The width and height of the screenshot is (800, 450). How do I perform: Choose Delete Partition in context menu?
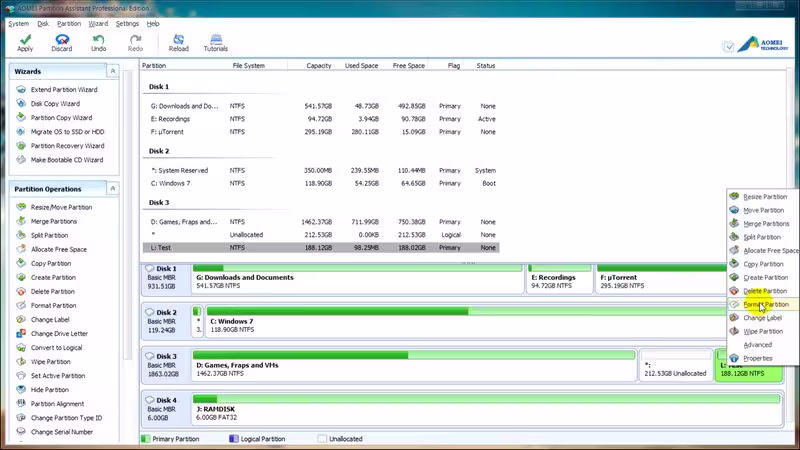point(763,291)
